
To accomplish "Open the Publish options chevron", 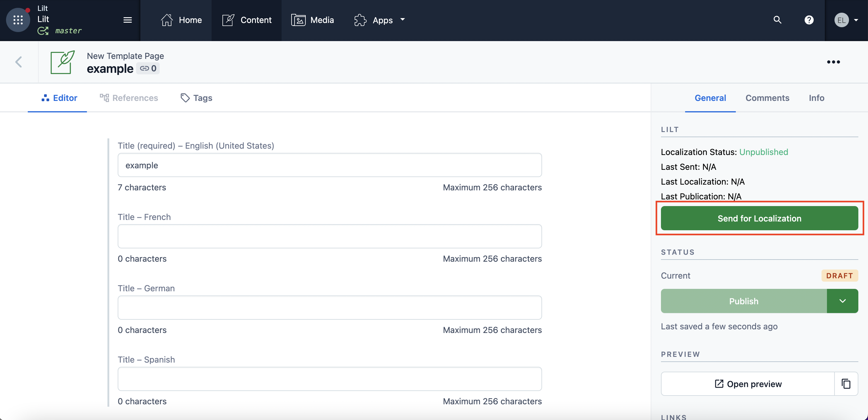I will [842, 301].
